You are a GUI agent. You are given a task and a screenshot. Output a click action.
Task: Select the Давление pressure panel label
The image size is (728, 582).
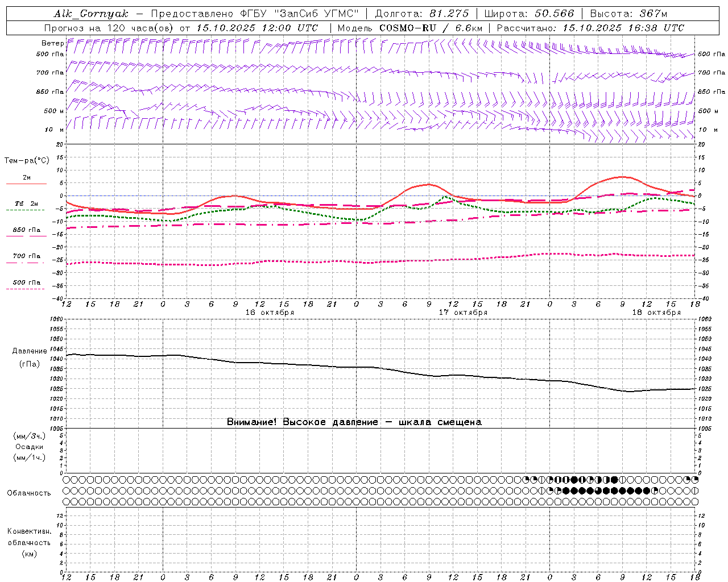pyautogui.click(x=30, y=351)
